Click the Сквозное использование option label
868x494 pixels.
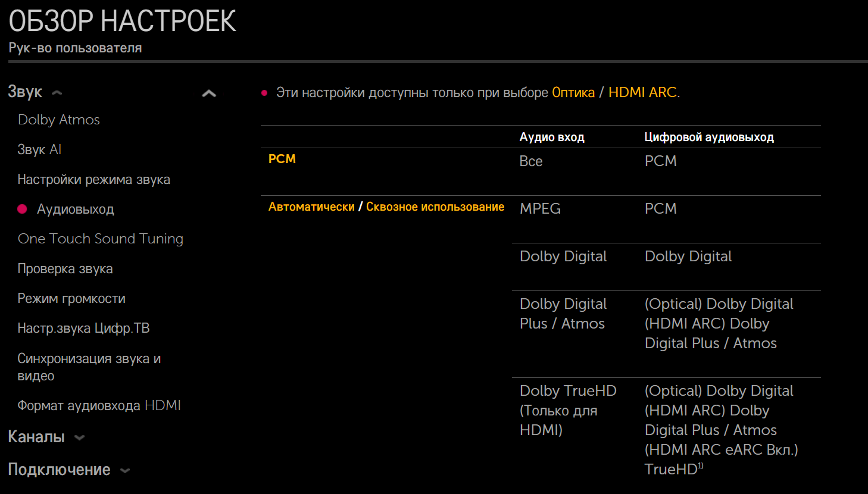[x=435, y=207]
